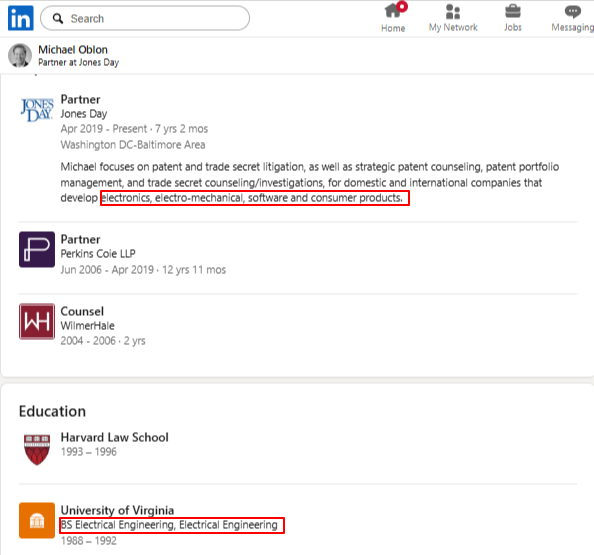Open the University of Virginia logo

coord(37,520)
